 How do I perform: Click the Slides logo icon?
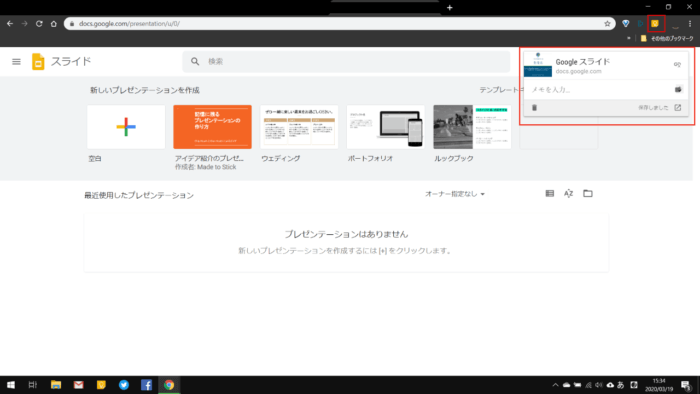(x=38, y=62)
